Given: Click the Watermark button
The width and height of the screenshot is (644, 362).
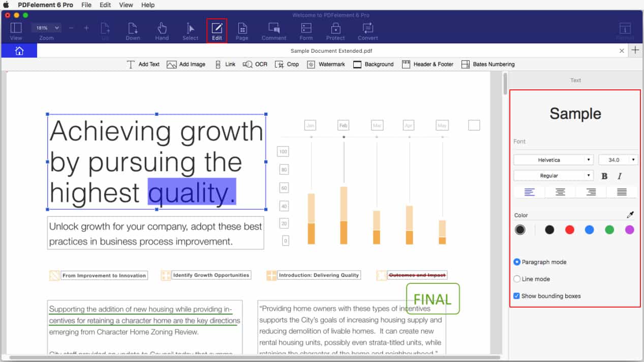Looking at the screenshot, I should pyautogui.click(x=326, y=64).
